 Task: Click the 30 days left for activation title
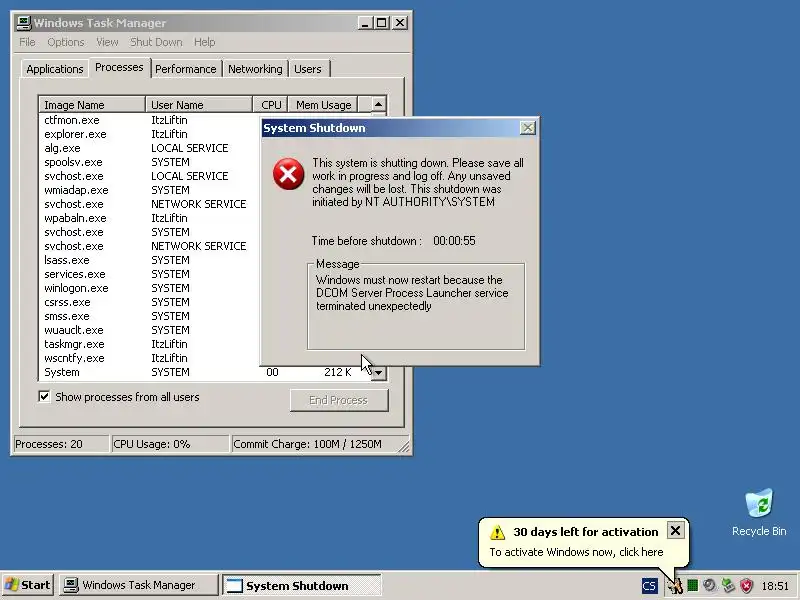point(586,532)
